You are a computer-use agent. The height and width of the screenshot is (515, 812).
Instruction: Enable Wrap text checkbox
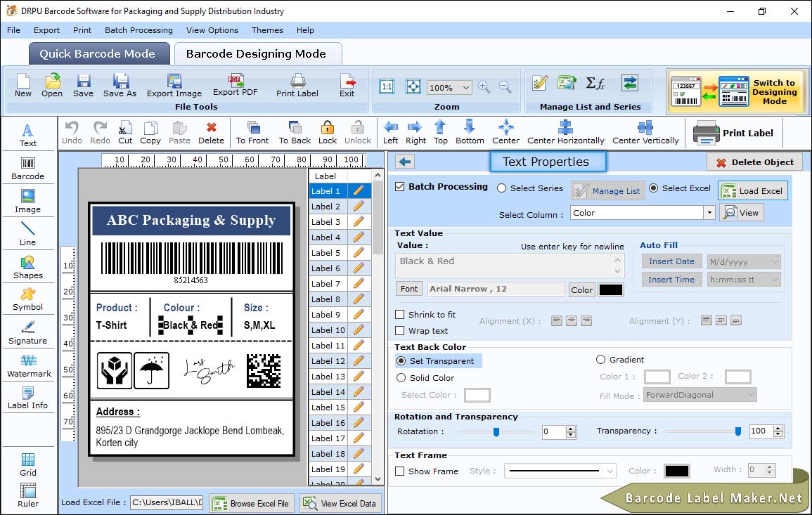[x=400, y=331]
